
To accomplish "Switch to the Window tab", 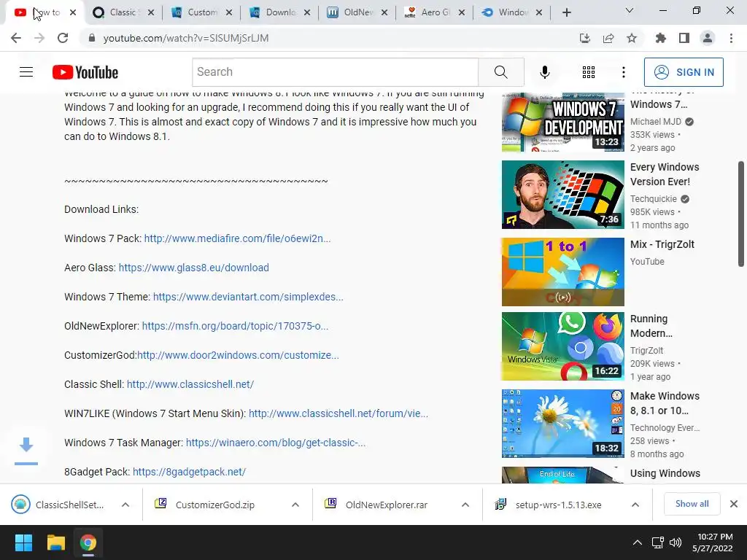I will click(x=513, y=12).
